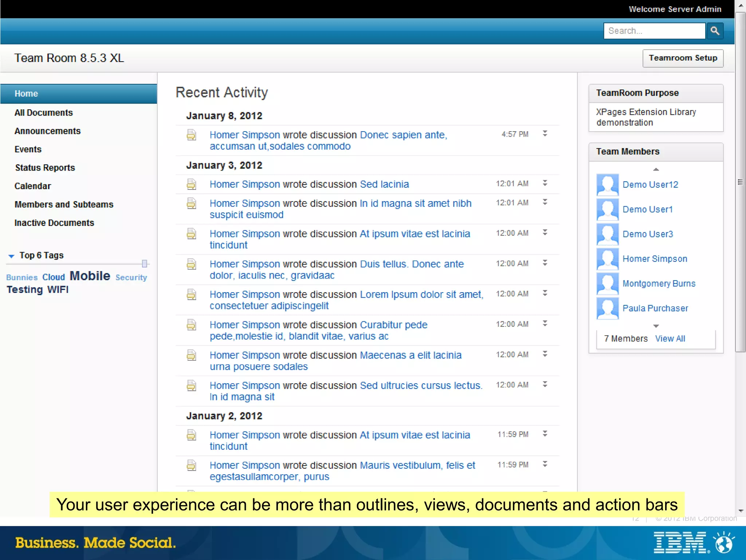Click the search magnifier icon

715,31
